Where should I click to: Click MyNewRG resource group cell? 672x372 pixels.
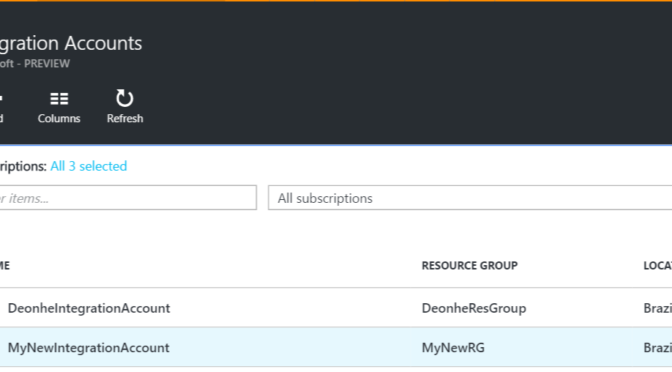453,348
